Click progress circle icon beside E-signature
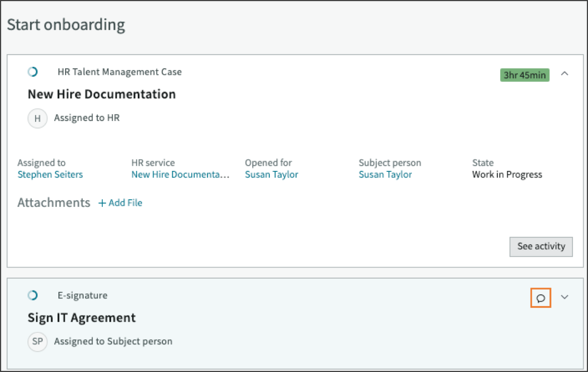Screen dimensions: 588x372 pyautogui.click(x=32, y=296)
